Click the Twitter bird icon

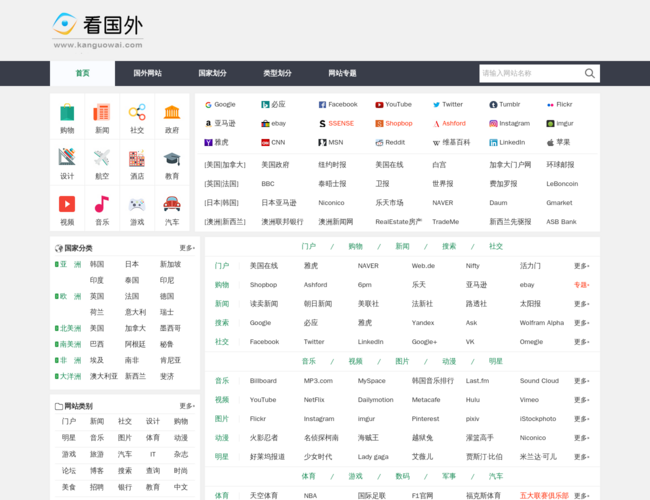tap(436, 105)
